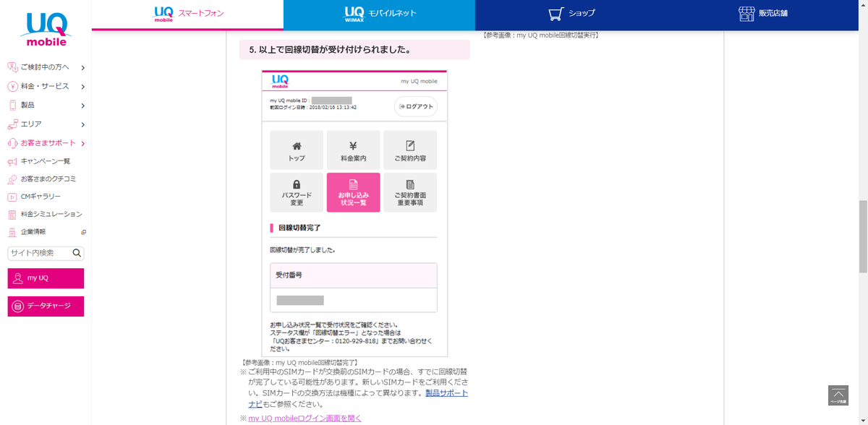Click the magnifier search icon
868x425 pixels.
point(77,253)
